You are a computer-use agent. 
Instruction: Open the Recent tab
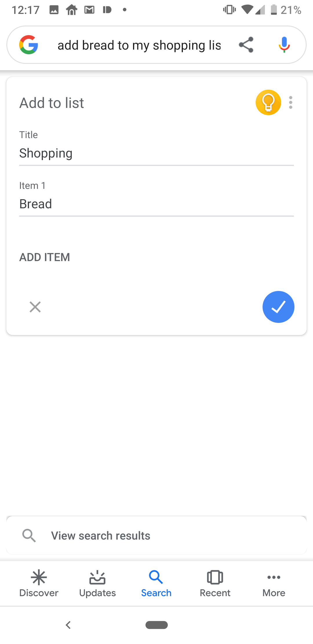[215, 583]
